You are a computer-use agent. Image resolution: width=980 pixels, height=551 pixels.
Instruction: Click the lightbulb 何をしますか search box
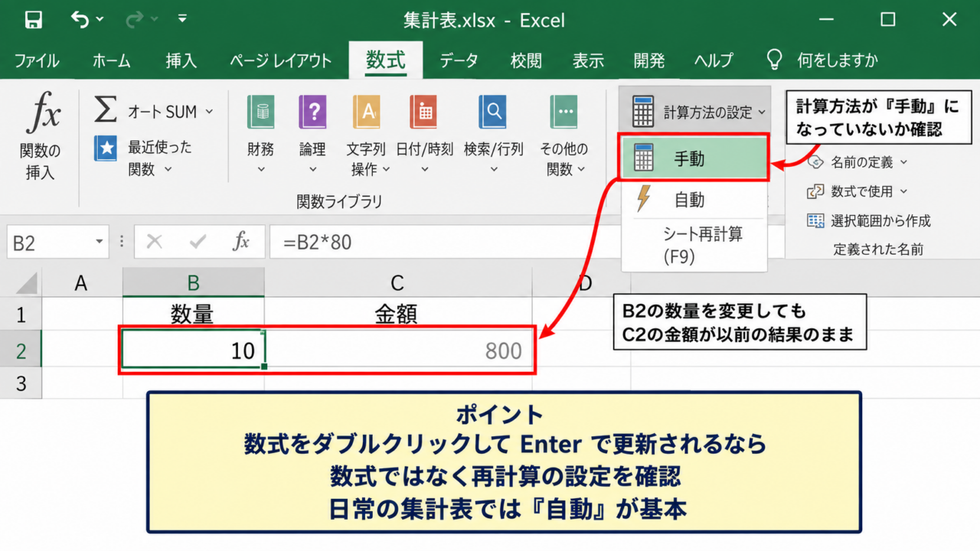pyautogui.click(x=822, y=60)
